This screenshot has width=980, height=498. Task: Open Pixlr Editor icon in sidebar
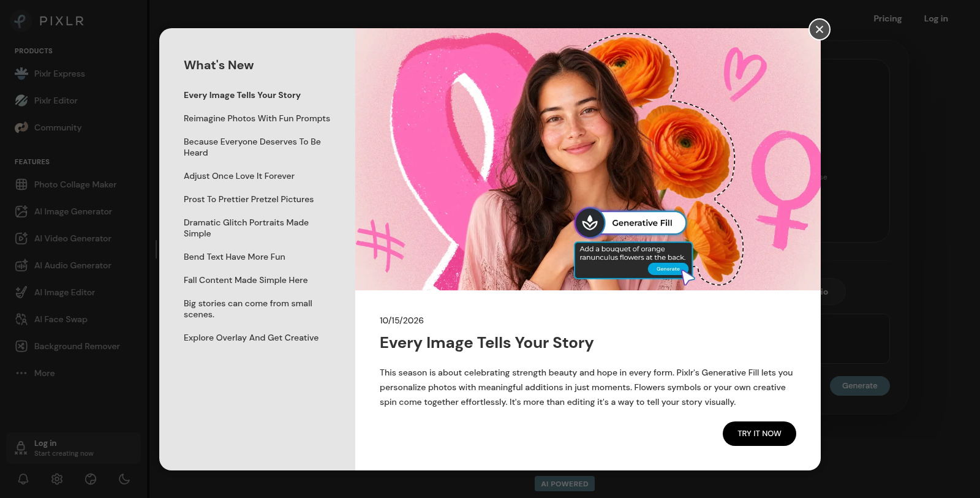pos(21,100)
